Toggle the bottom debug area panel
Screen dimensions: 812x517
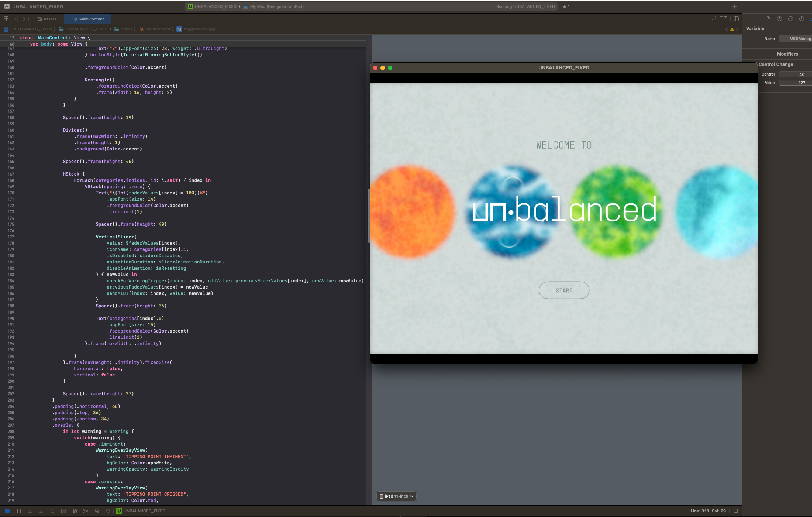point(735,511)
